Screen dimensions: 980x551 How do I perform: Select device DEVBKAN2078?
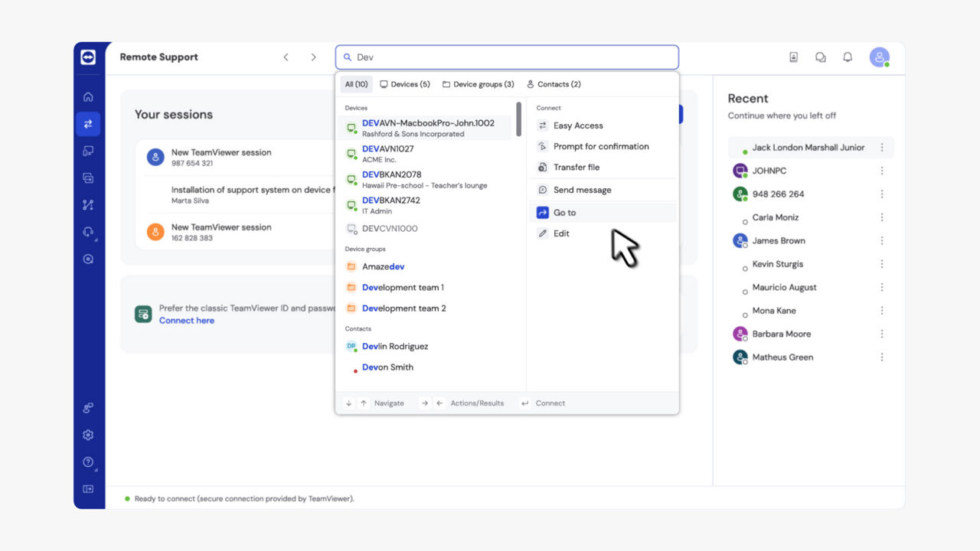point(426,180)
